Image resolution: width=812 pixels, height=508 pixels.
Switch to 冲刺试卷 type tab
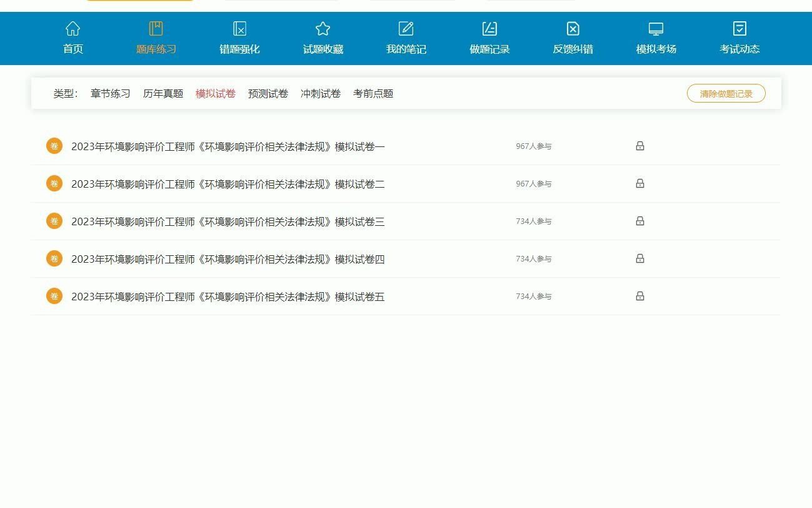click(321, 93)
